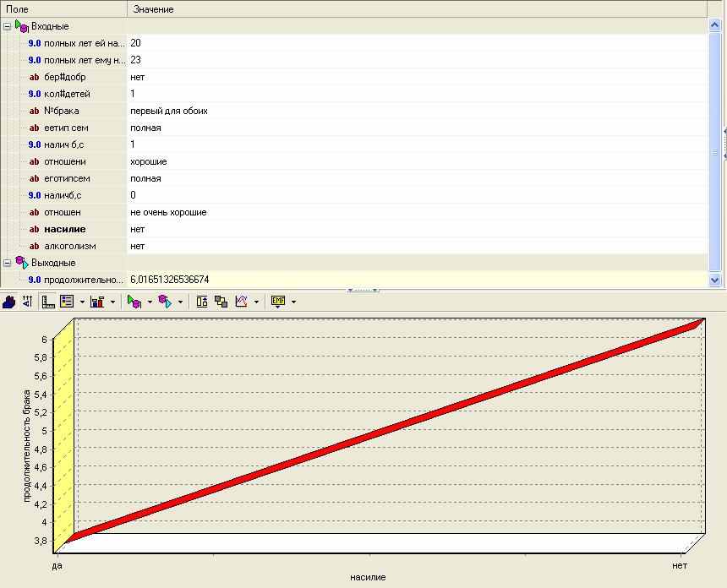Screen dimensions: 727x588
Task: Click the table vertical scrollbar thumb
Action: pyautogui.click(x=714, y=152)
